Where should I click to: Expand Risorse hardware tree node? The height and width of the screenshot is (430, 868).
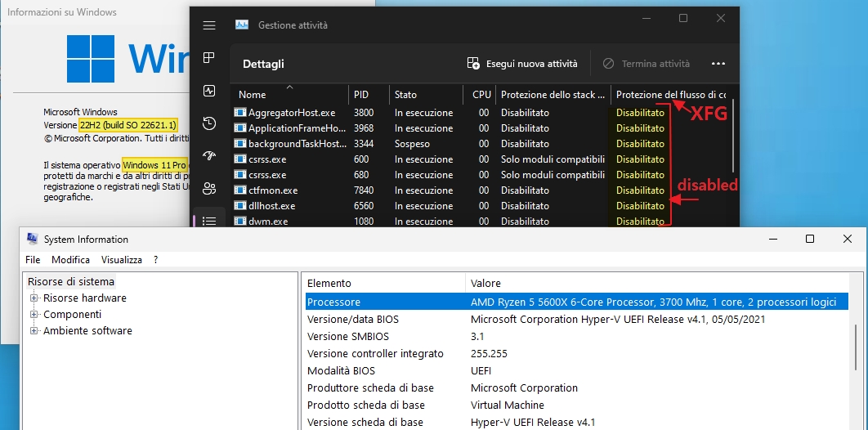(34, 298)
